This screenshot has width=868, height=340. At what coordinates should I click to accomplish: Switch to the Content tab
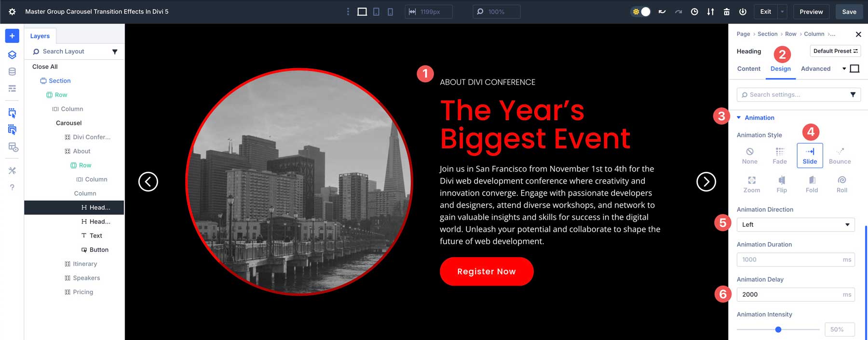click(749, 69)
